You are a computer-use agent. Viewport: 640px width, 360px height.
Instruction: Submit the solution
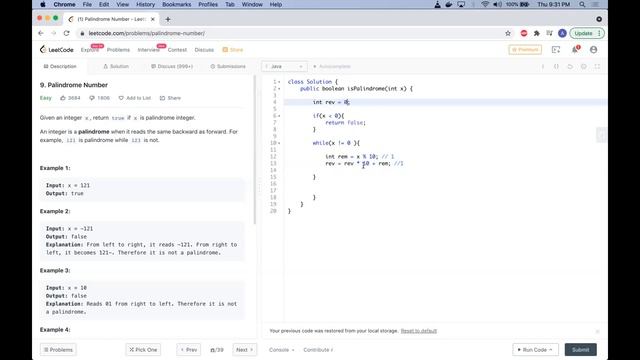coord(580,350)
